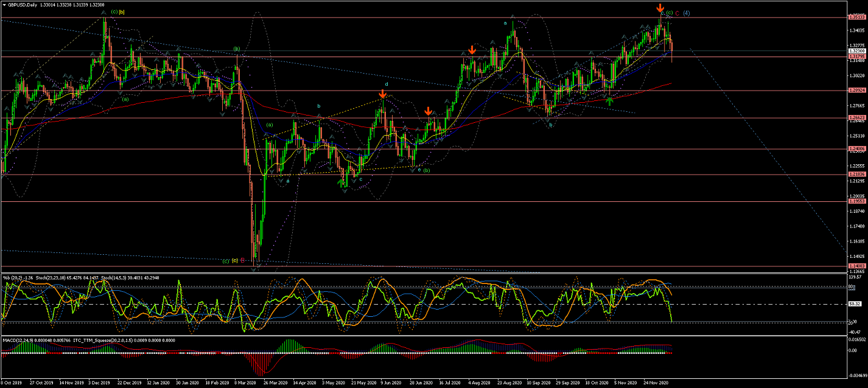Select the red C wave label
This screenshot has height=388, width=868.
pos(677,13)
